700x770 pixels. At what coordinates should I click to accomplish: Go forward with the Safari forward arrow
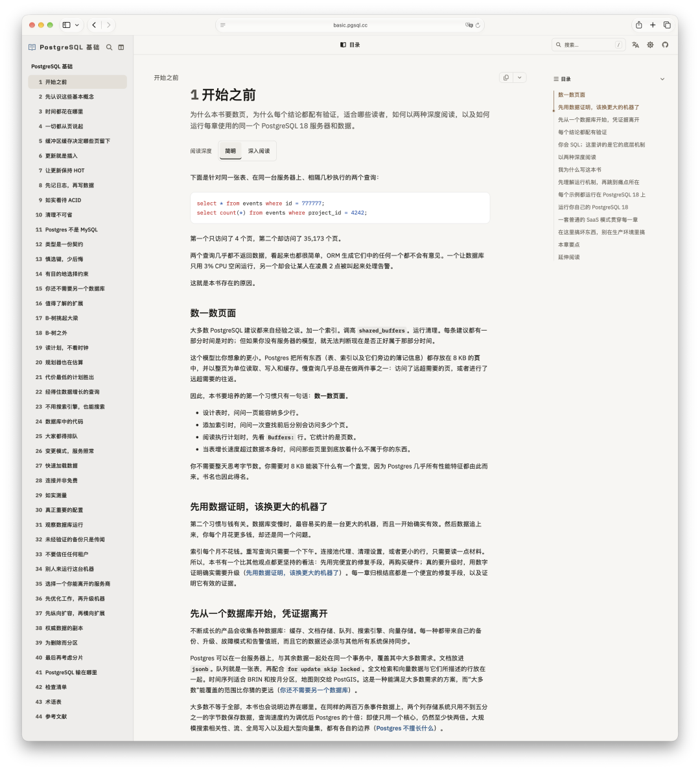[x=108, y=25]
